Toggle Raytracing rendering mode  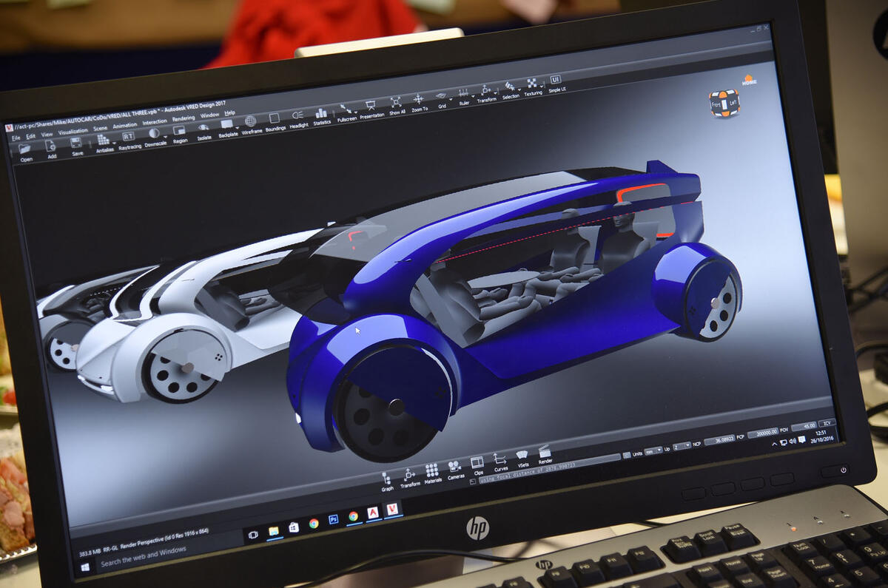click(128, 138)
